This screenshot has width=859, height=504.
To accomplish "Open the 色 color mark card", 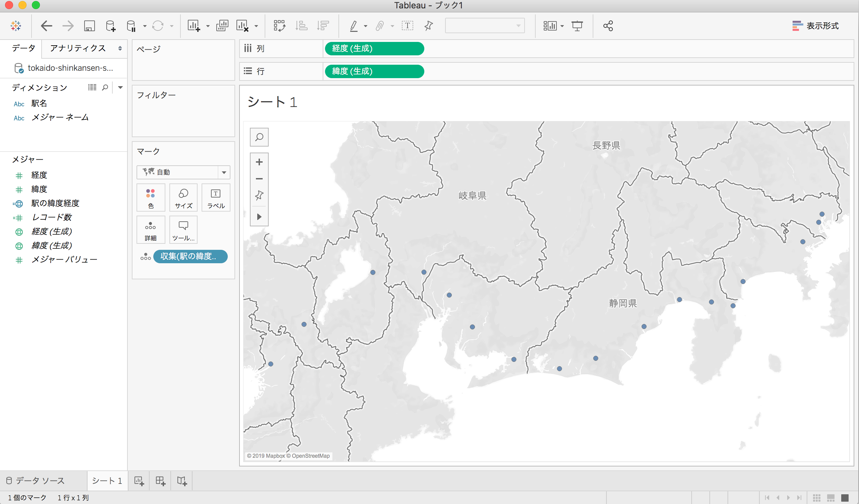I will [151, 198].
